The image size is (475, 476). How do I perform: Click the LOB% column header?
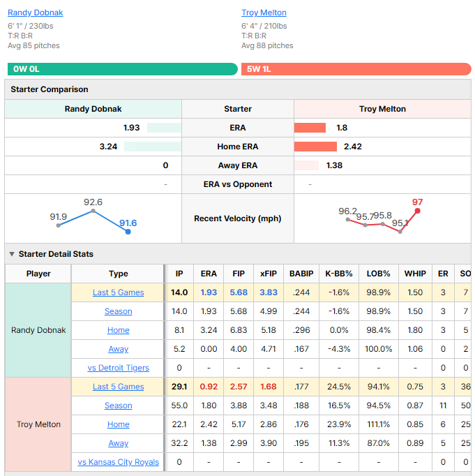(x=378, y=274)
